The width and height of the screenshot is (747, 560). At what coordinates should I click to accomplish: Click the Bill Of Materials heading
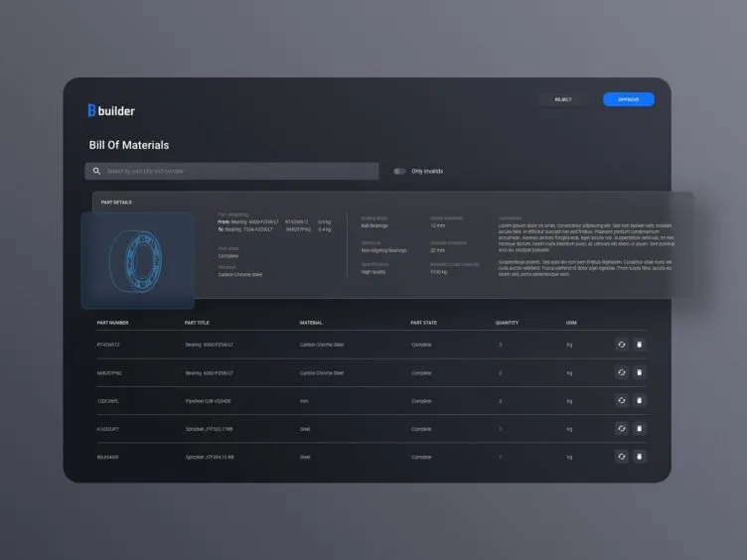[x=129, y=145]
